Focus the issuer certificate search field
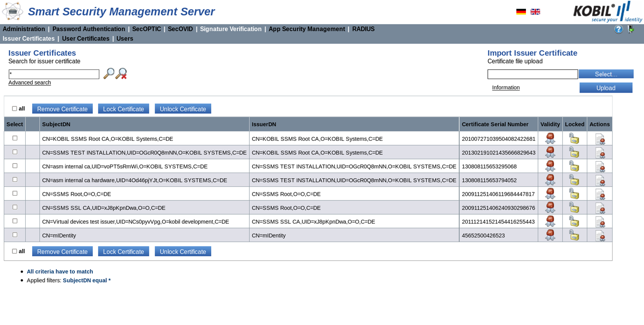 click(x=54, y=74)
